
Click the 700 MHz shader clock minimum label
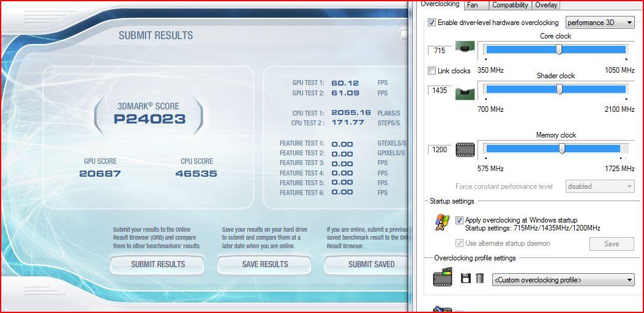pos(490,109)
